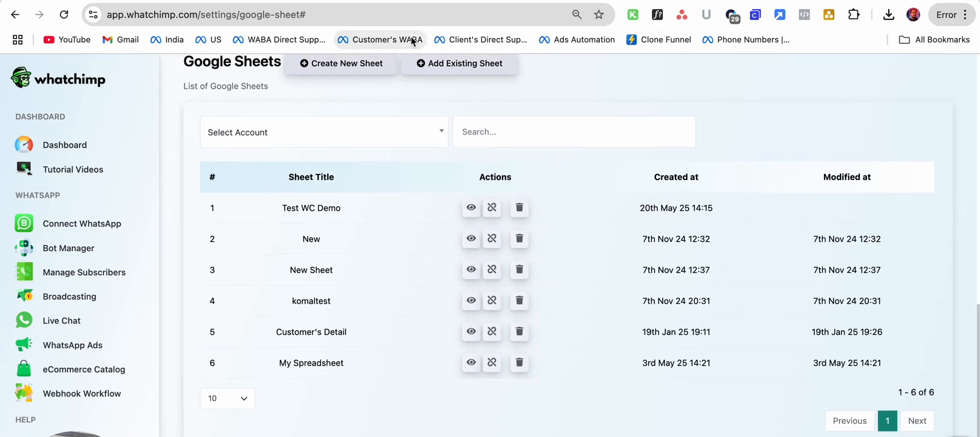Viewport: 980px width, 437px height.
Task: Open Connect WhatsApp in sidebar
Action: pos(68,224)
